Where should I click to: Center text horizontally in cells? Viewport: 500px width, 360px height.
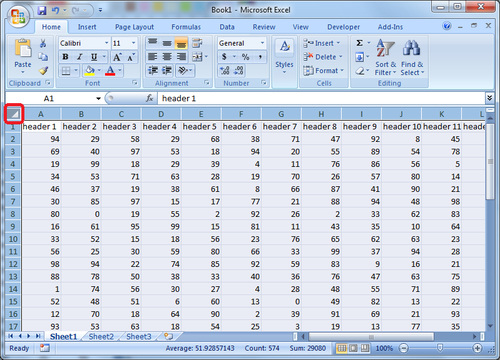point(167,57)
